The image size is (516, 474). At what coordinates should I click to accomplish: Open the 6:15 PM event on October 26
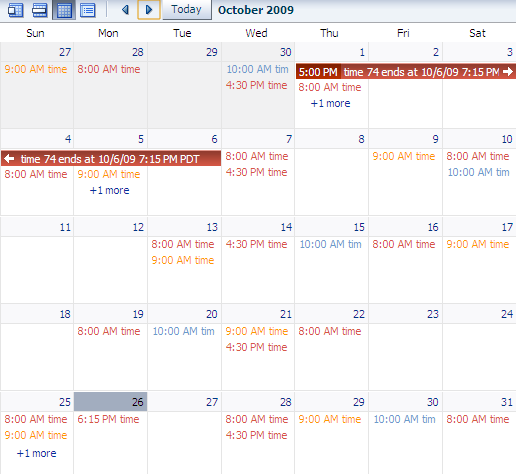[x=108, y=419]
